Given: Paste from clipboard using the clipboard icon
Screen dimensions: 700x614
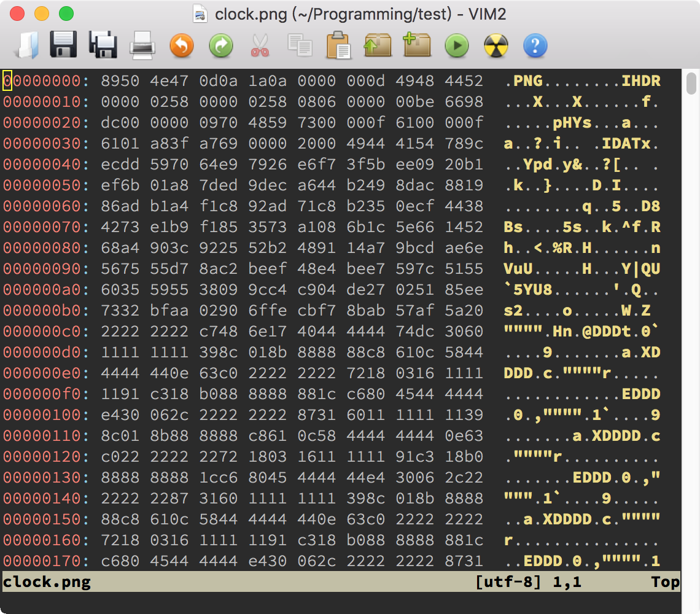Looking at the screenshot, I should (338, 46).
